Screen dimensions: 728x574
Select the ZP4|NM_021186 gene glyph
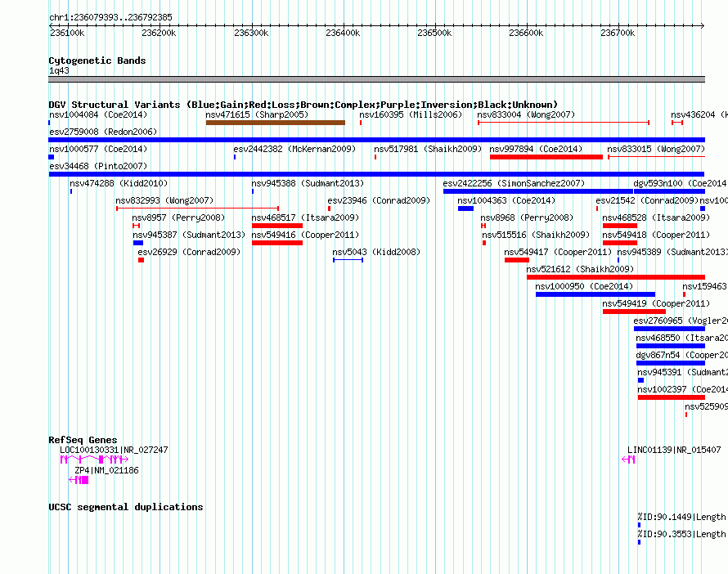(79, 480)
